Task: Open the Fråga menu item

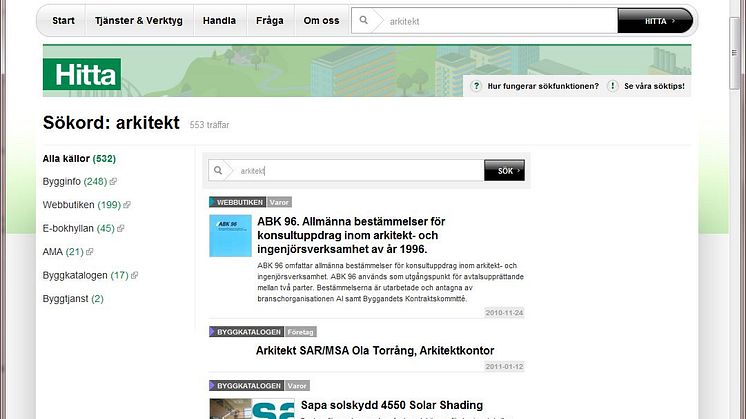Action: 270,20
